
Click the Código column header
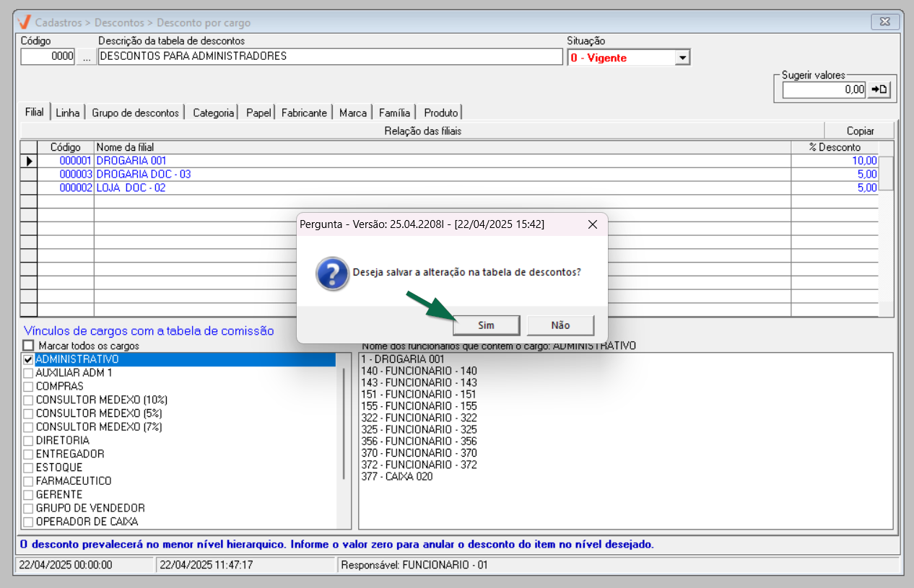[x=66, y=147]
